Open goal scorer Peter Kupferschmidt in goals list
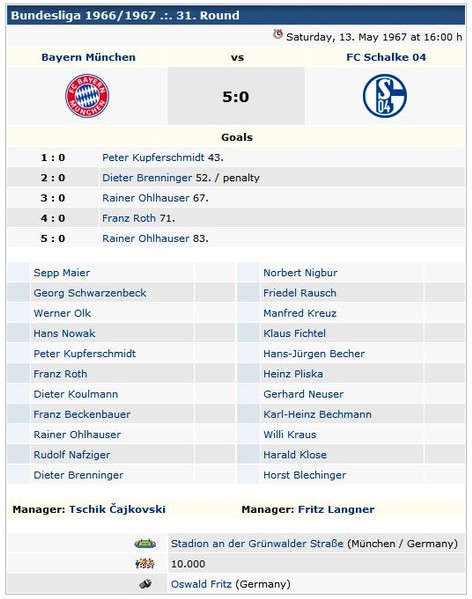 point(153,157)
